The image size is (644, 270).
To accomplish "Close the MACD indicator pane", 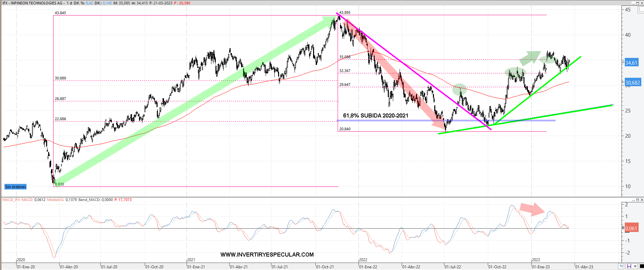I will [x=641, y=200].
